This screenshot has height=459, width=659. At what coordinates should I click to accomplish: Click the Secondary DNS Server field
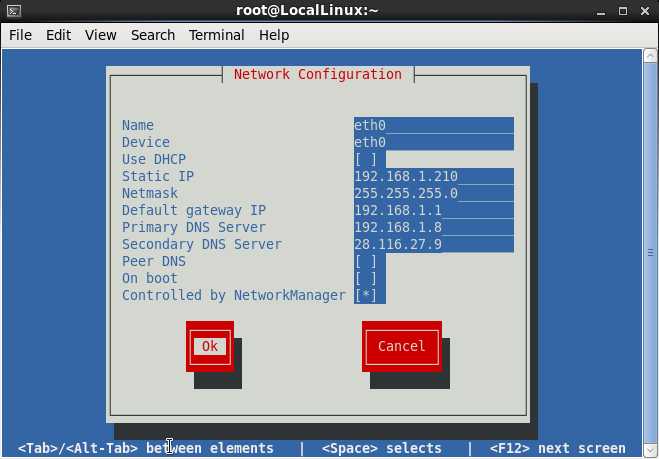pyautogui.click(x=434, y=244)
